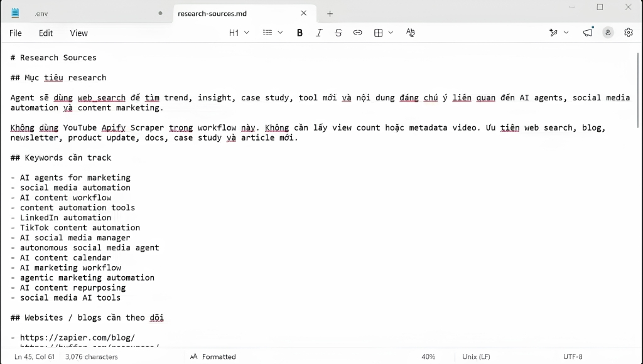The image size is (643, 364).
Task: Open the Edit menu
Action: coord(45,33)
